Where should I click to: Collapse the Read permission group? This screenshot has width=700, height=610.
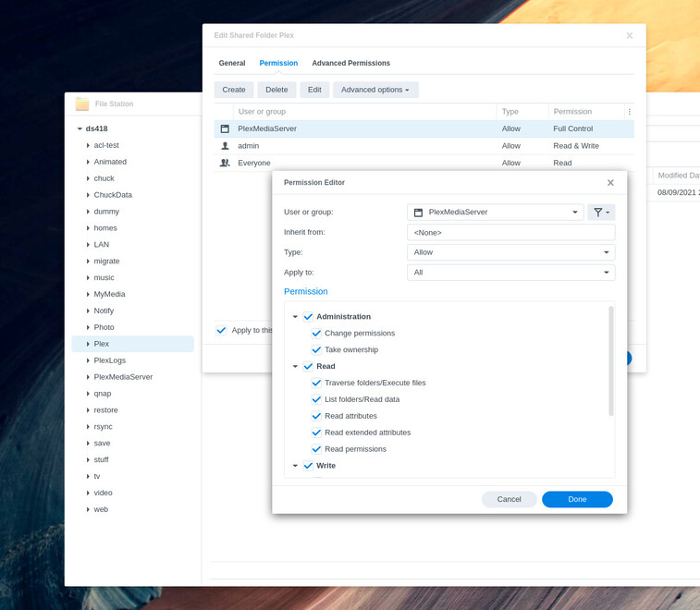[x=295, y=366]
